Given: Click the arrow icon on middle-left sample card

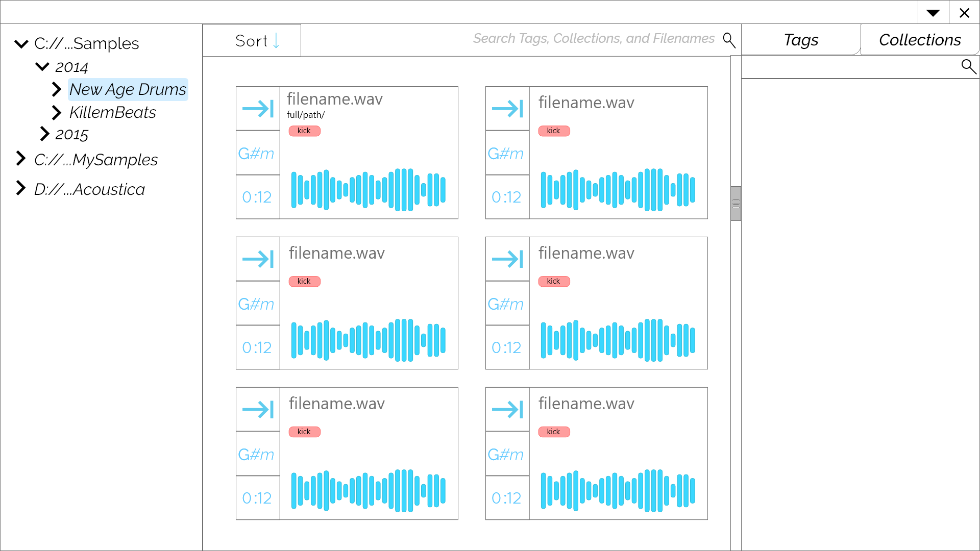Looking at the screenshot, I should 258,259.
